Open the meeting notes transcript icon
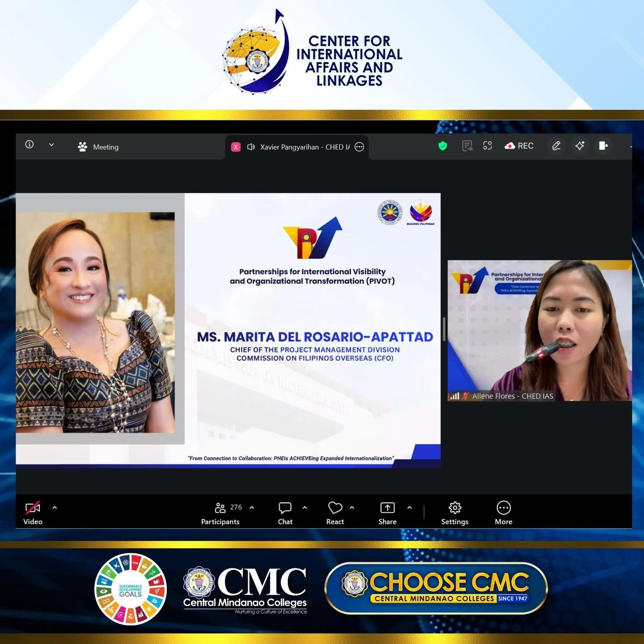The image size is (644, 644). click(x=467, y=146)
